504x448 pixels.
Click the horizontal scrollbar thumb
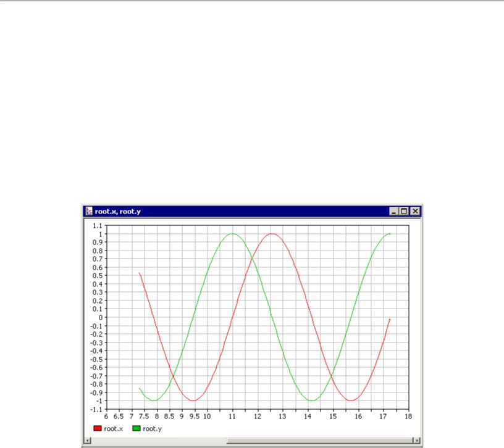(320, 441)
